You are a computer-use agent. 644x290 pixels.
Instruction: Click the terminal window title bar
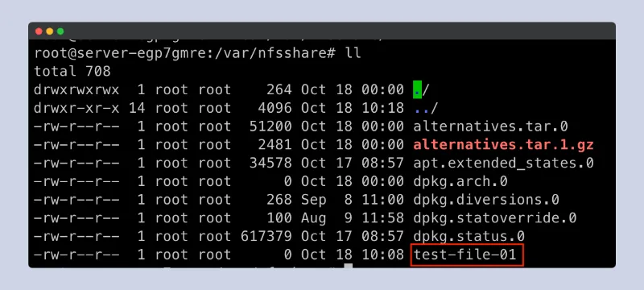click(x=322, y=31)
